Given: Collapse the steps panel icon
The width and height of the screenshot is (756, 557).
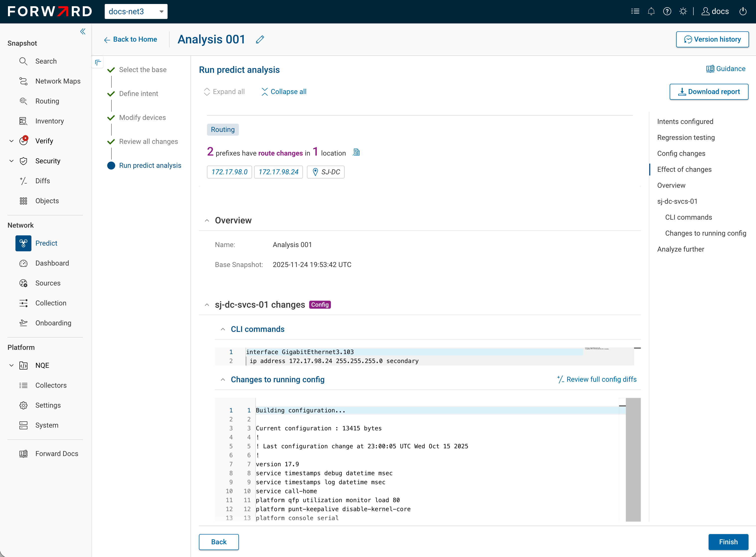Looking at the screenshot, I should (98, 62).
